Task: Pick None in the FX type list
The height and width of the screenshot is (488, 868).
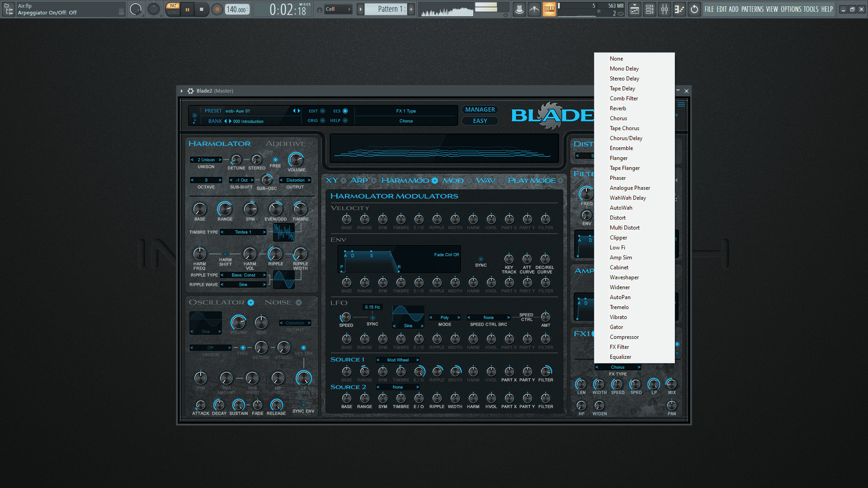Action: [x=634, y=59]
